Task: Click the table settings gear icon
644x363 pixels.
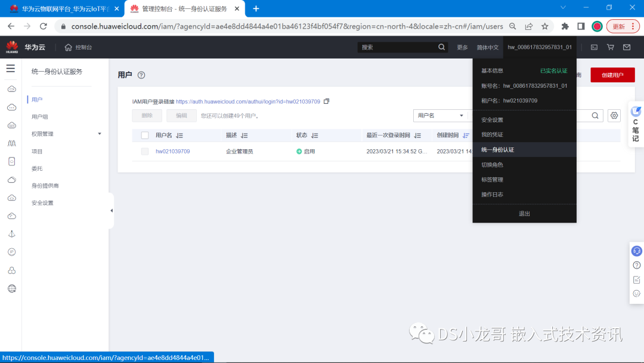Action: point(614,115)
